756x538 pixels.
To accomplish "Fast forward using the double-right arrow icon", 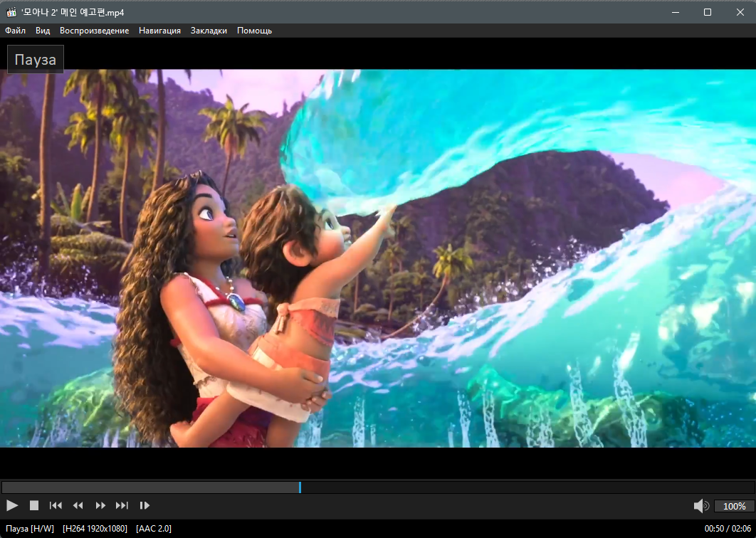I will 100,505.
